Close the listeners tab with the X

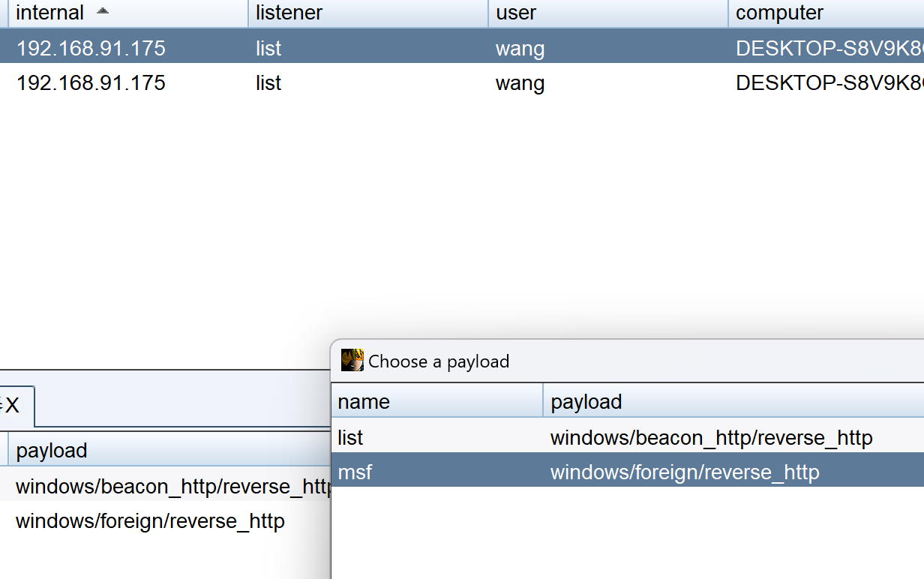(x=12, y=406)
